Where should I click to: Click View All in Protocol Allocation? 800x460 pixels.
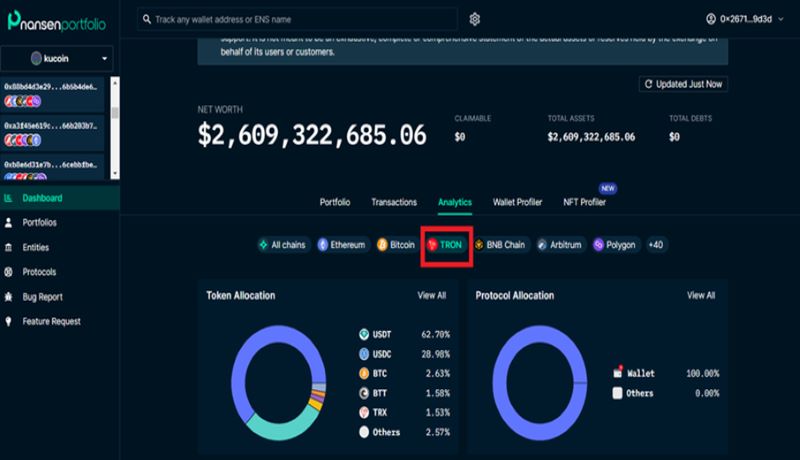[701, 295]
